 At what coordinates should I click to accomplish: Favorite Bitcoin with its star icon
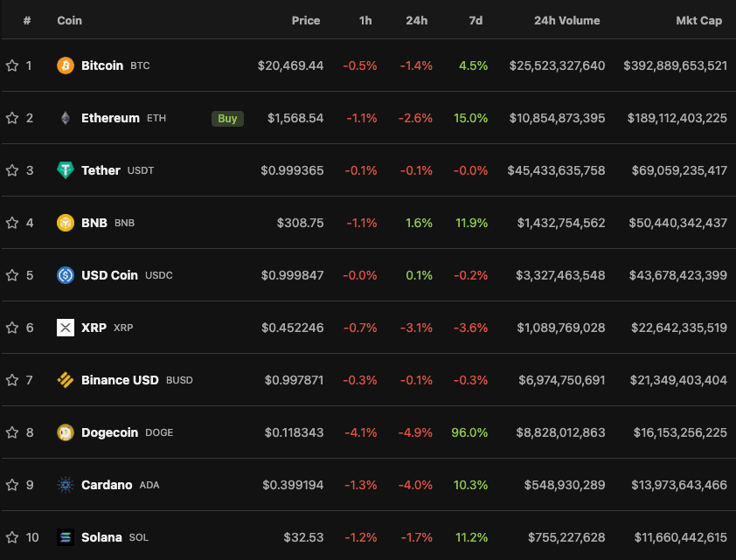coord(12,66)
